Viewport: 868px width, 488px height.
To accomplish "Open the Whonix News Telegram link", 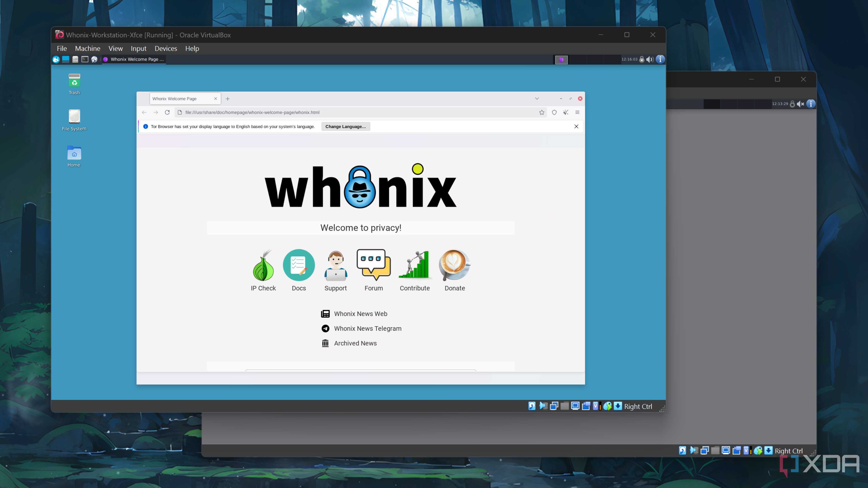I will [361, 329].
